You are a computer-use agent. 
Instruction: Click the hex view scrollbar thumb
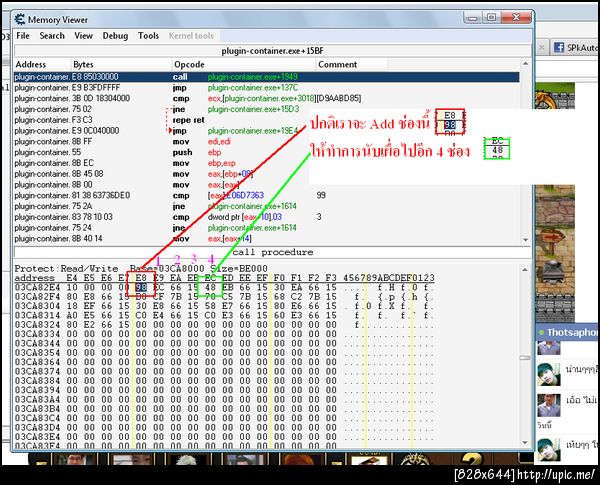525,358
